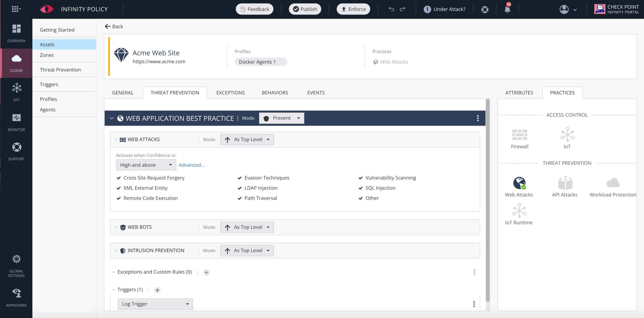Toggle the LDAP Injection check
This screenshot has width=644, height=318.
[240, 188]
